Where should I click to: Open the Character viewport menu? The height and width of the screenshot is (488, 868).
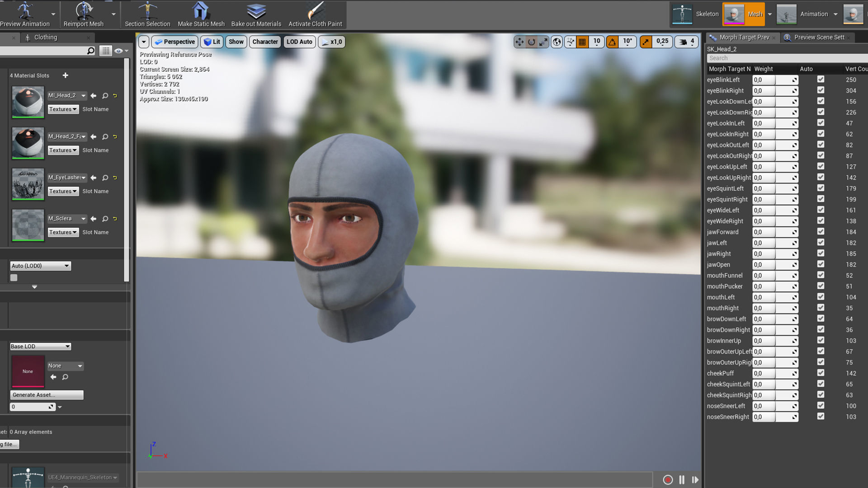tap(265, 42)
